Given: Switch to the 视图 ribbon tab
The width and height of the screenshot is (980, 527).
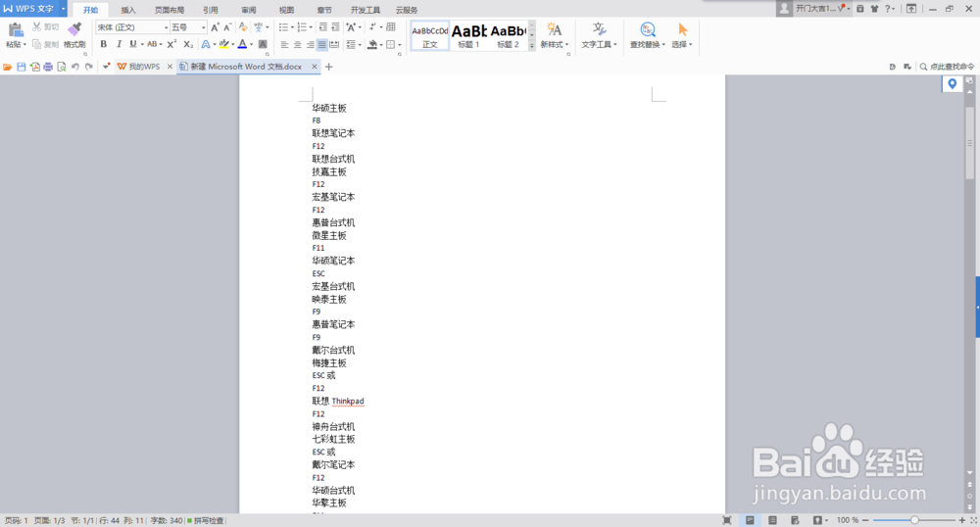Looking at the screenshot, I should coord(286,10).
